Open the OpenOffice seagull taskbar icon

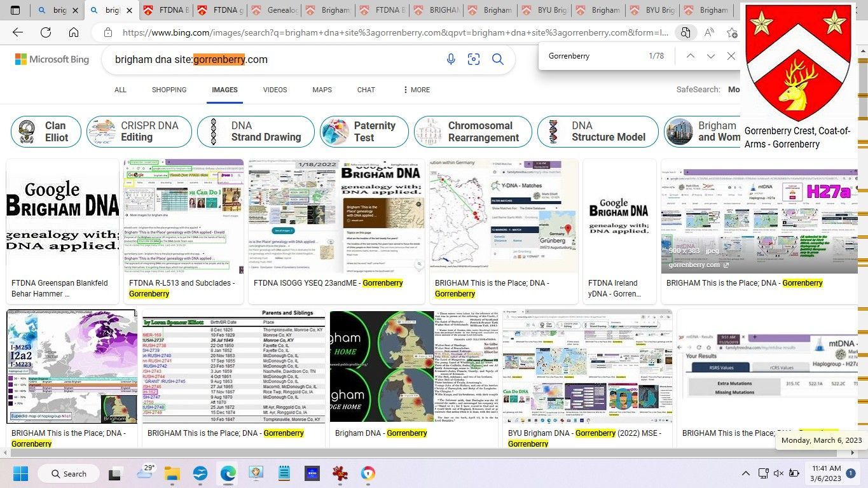pyautogui.click(x=200, y=473)
